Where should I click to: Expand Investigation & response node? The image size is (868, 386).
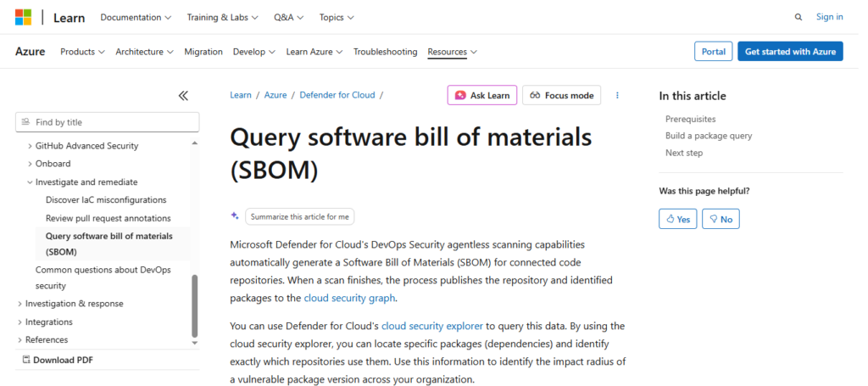(x=20, y=304)
